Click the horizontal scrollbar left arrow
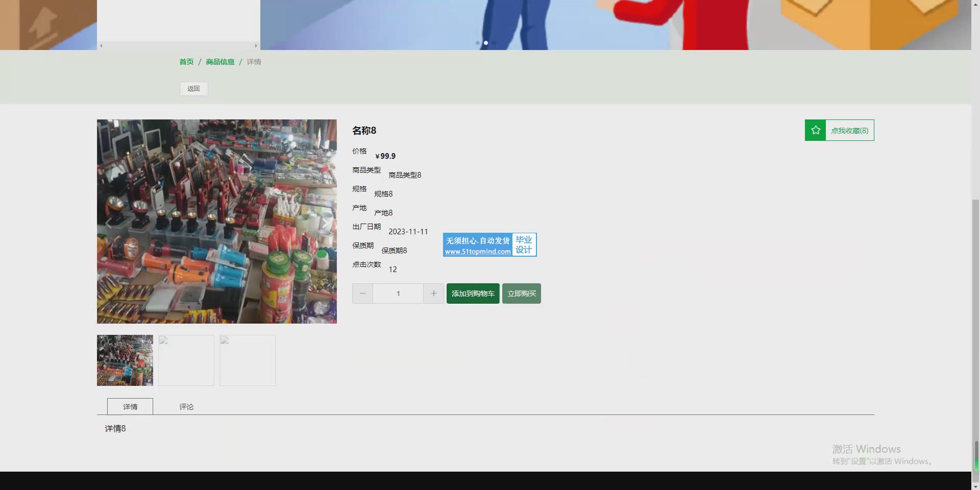980x490 pixels. click(x=101, y=46)
